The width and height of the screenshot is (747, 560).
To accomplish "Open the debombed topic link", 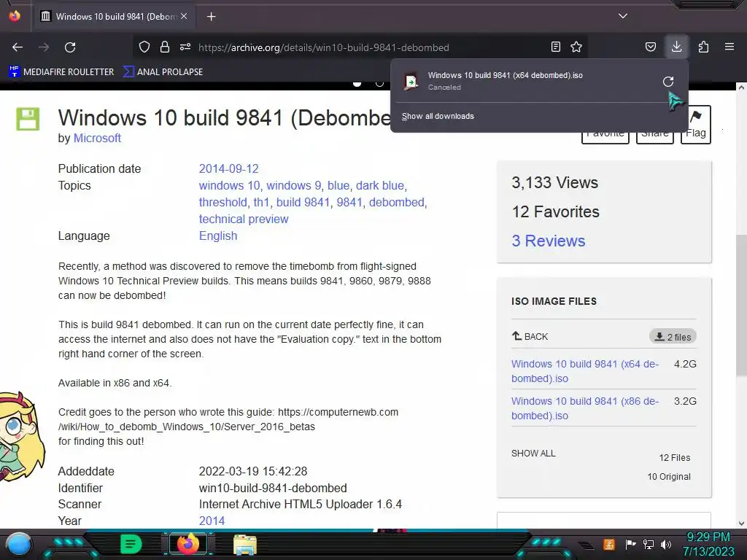I will tap(396, 203).
